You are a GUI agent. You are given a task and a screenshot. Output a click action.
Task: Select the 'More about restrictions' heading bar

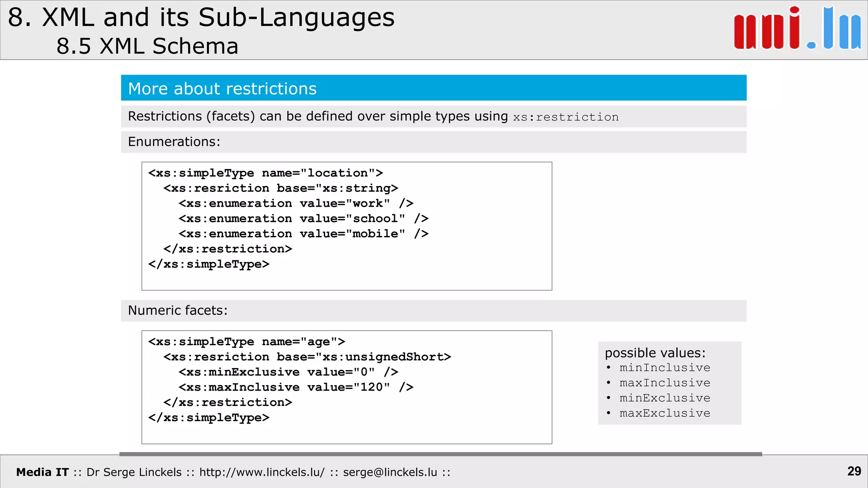coord(434,88)
